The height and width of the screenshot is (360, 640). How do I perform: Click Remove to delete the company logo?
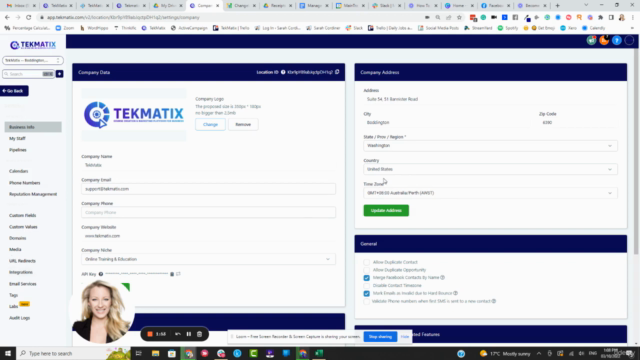[x=243, y=124]
